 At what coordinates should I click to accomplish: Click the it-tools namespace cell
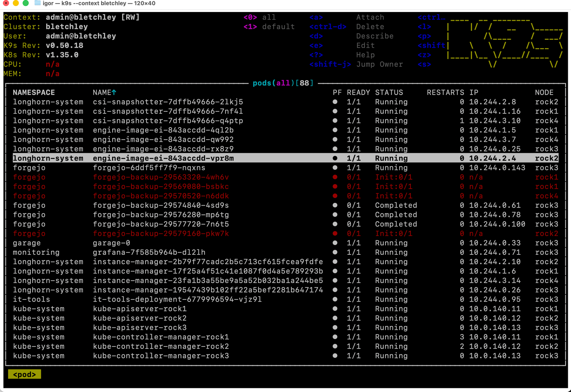tap(31, 300)
